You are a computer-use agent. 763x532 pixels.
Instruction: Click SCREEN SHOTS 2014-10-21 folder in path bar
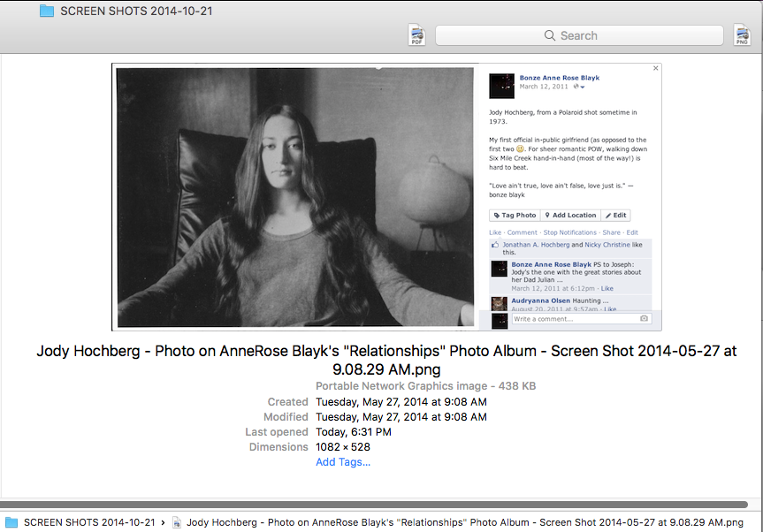click(89, 522)
